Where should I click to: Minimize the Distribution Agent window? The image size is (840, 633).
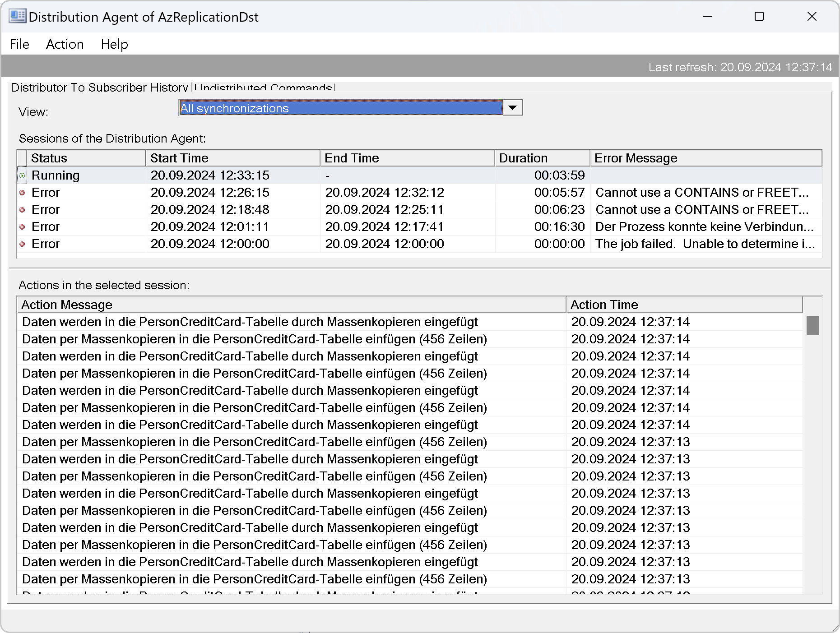tap(707, 17)
